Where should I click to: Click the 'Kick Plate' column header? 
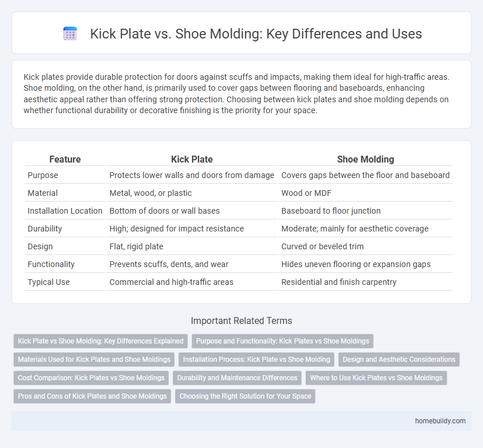point(191,159)
